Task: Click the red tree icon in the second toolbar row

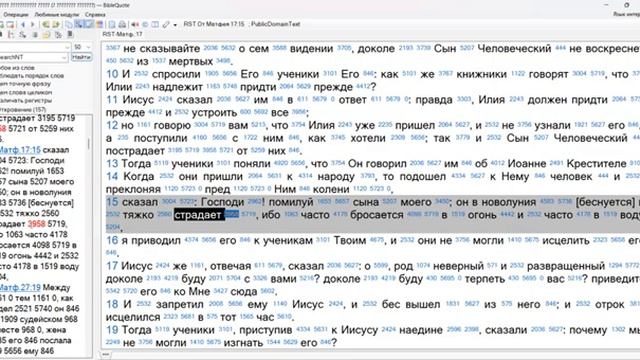Action: tap(11, 35)
